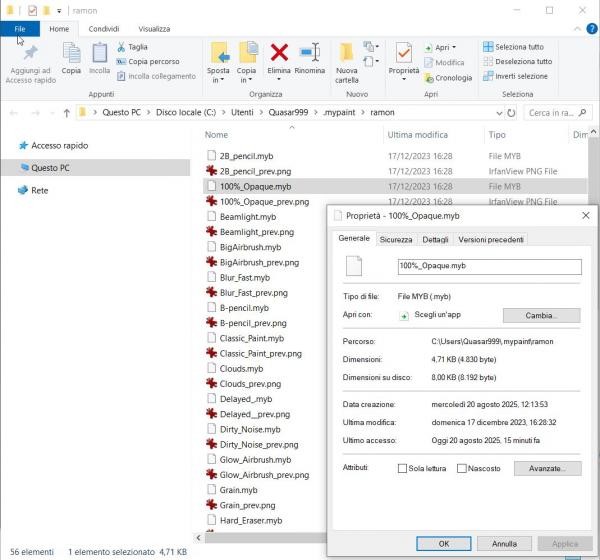Expand the address bar history dropdown

pyautogui.click(x=499, y=113)
